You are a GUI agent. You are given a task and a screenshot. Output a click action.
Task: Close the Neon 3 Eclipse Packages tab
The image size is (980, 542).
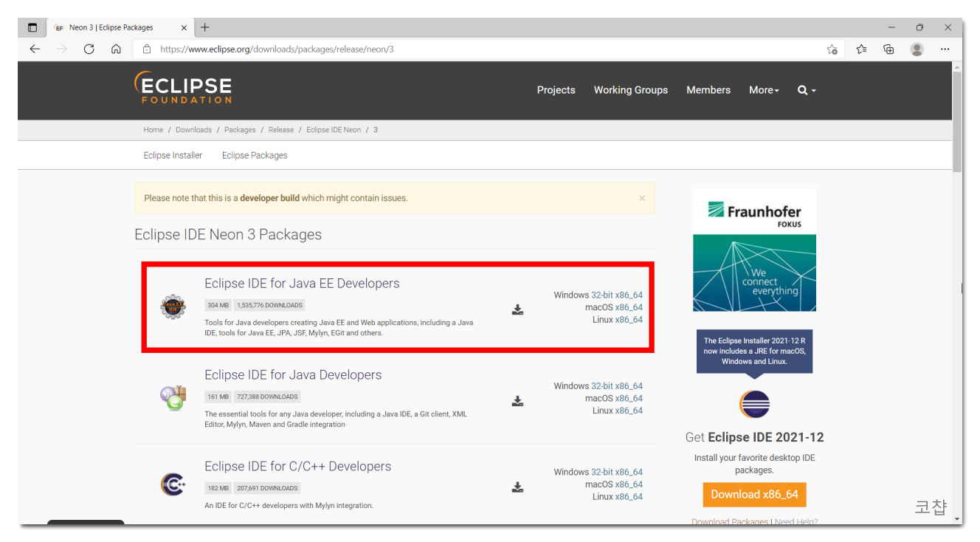pos(184,27)
